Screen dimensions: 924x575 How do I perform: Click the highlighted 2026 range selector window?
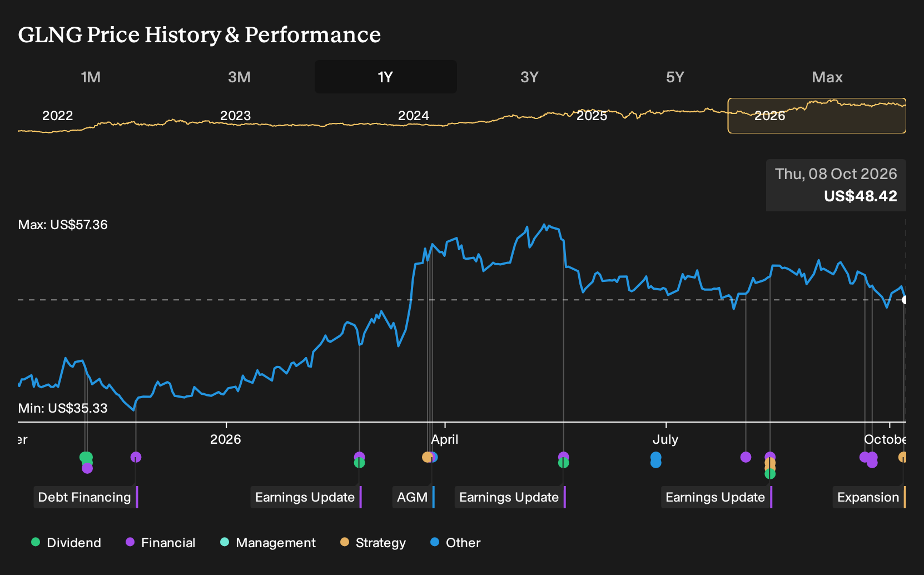click(817, 116)
